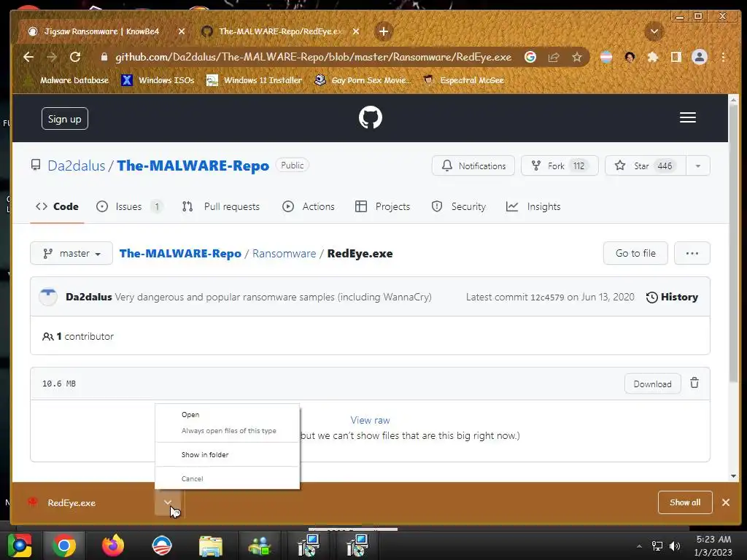747x560 pixels.
Task: Open the extensions puzzle icon
Action: point(653,57)
